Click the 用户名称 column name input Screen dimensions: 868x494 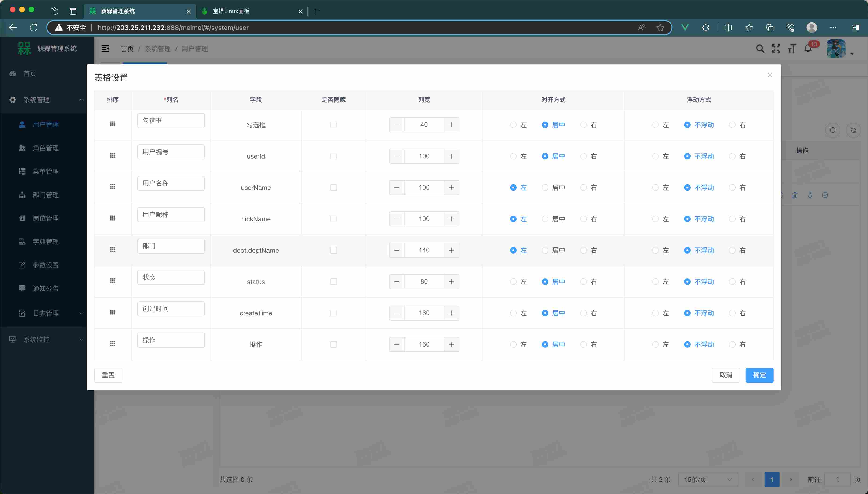point(171,183)
